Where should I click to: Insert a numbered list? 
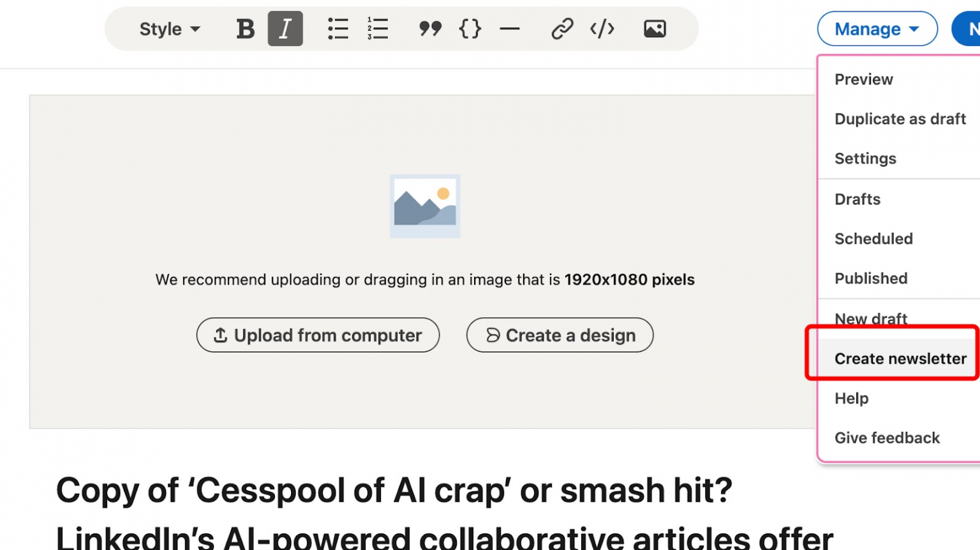point(378,28)
